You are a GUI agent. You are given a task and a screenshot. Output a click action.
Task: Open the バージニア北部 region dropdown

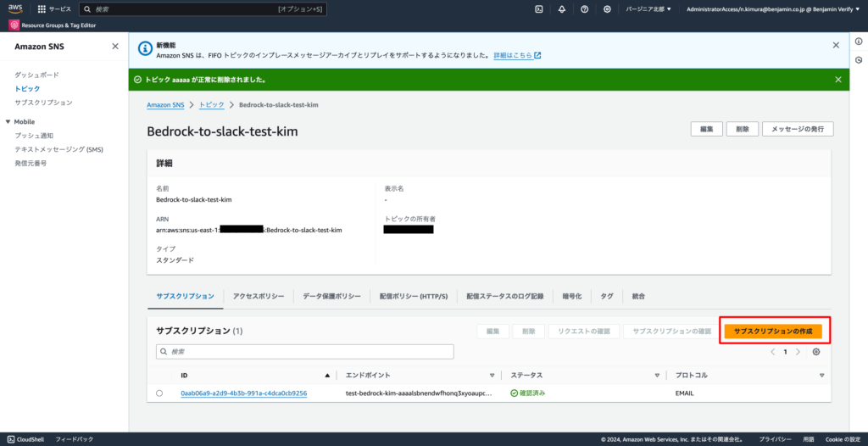648,9
